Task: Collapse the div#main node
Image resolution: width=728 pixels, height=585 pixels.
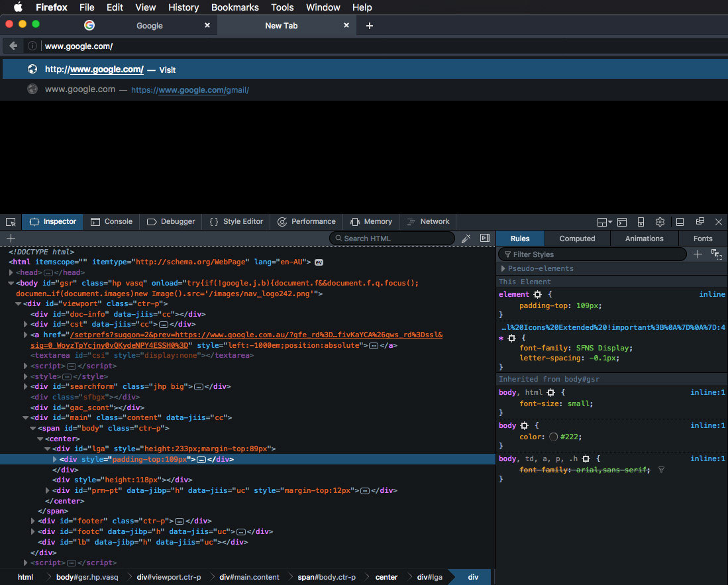Action: (26, 417)
